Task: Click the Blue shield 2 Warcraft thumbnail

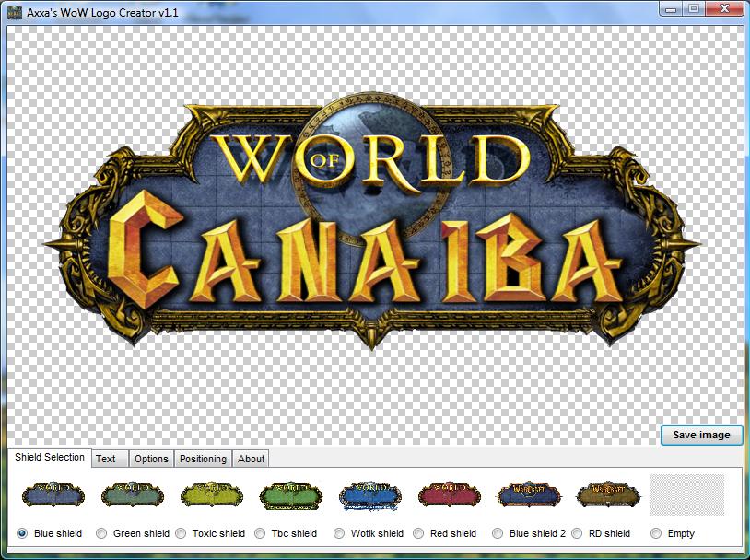Action: click(529, 495)
